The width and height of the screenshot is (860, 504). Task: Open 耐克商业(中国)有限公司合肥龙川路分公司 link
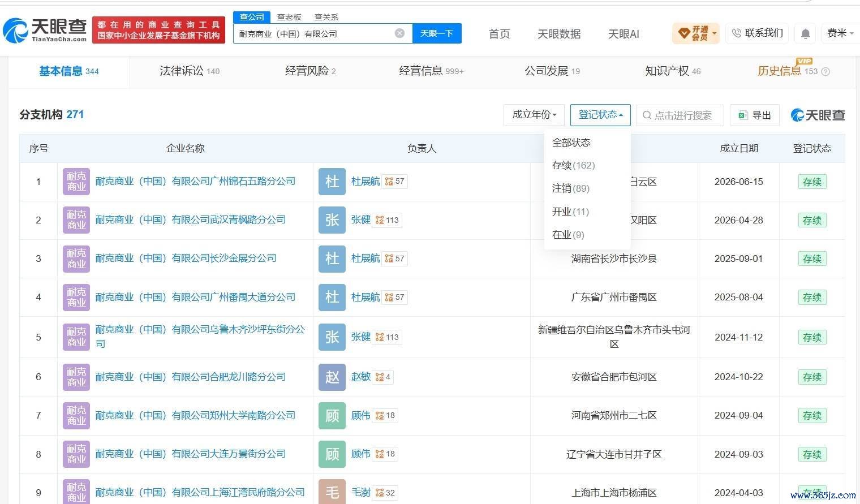click(191, 377)
